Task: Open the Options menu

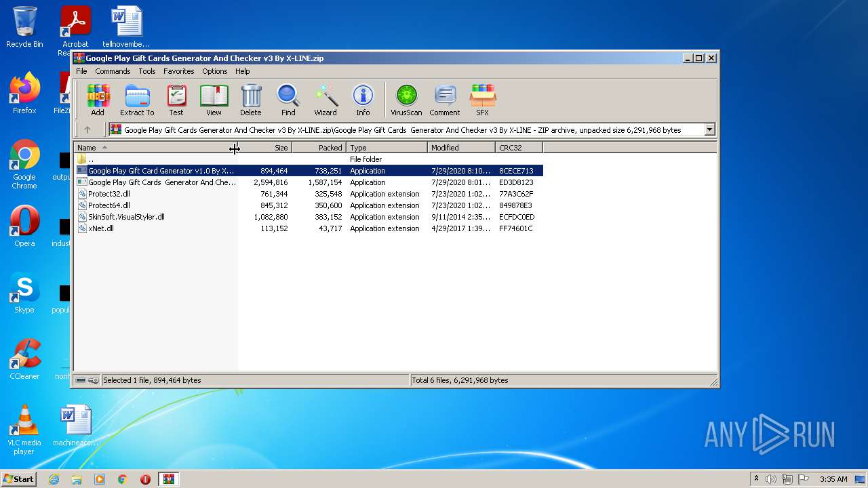Action: 215,71
